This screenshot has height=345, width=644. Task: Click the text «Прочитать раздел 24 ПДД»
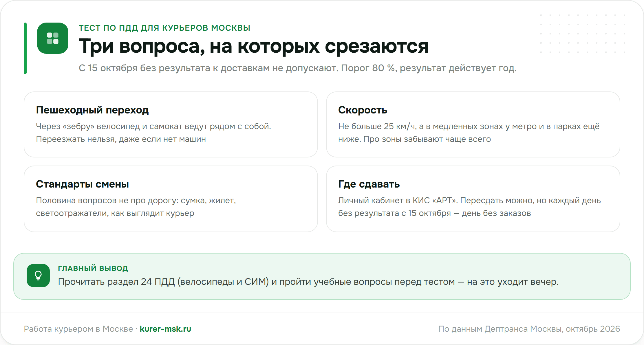[116, 282]
